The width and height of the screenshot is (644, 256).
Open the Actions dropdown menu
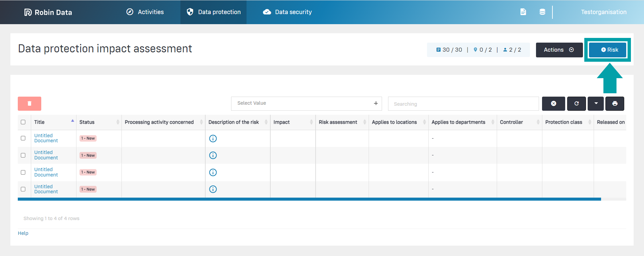click(559, 50)
